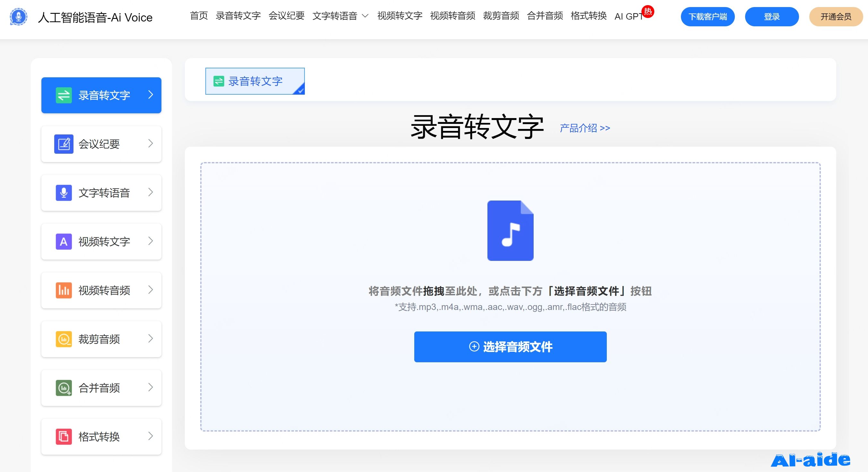Click the 开通会员 button

click(x=836, y=16)
